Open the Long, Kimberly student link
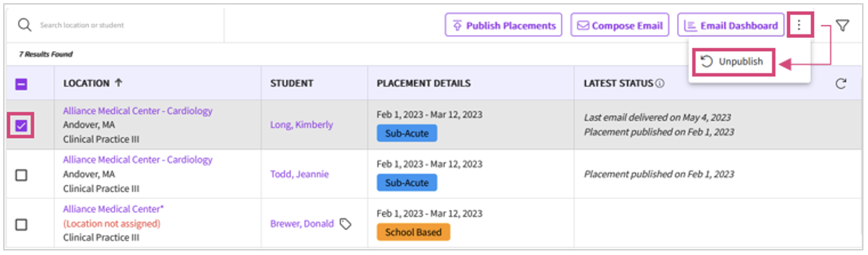Screen dimensions: 868x255 pos(301,125)
